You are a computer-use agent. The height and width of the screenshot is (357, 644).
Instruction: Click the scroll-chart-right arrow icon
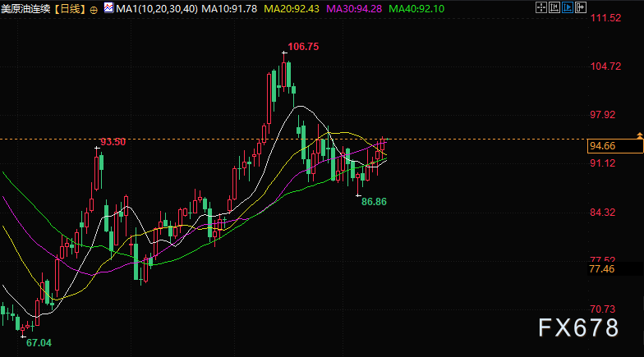click(x=580, y=7)
